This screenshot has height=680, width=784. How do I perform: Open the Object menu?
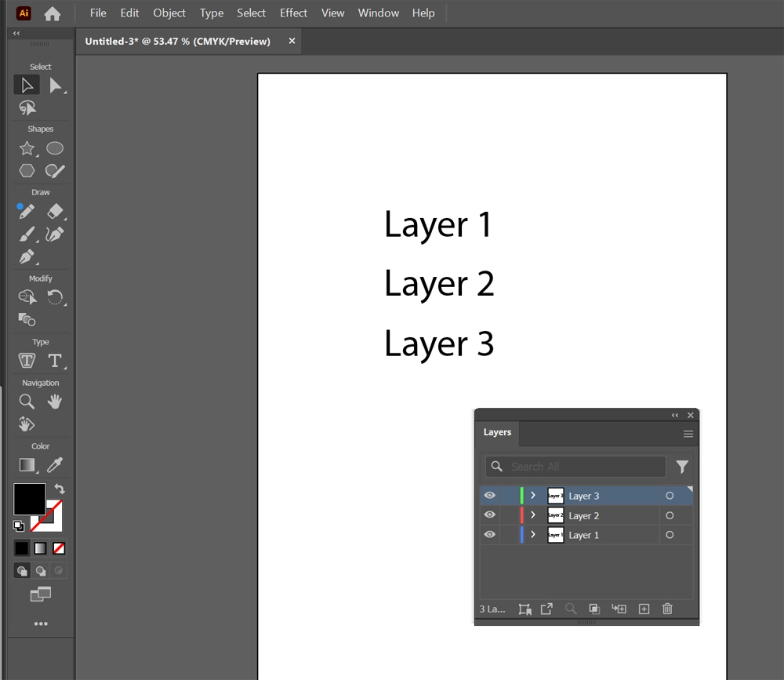click(x=169, y=13)
